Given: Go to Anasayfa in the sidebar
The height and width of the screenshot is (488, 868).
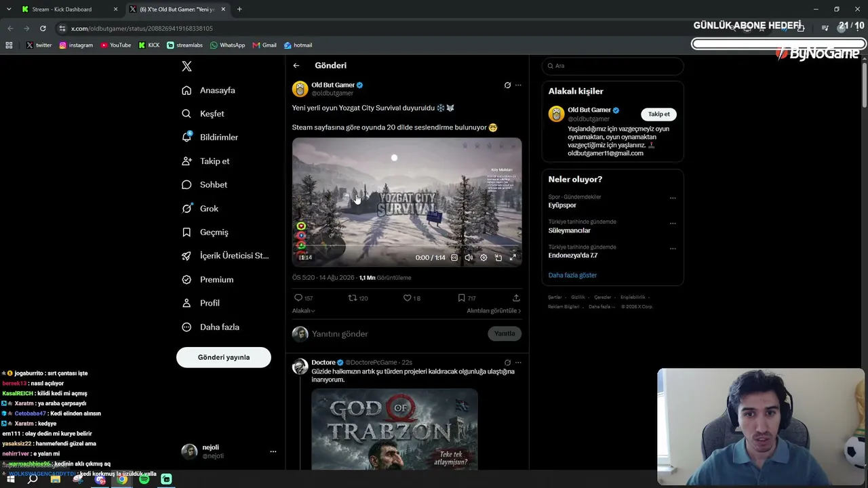Looking at the screenshot, I should [x=209, y=90].
